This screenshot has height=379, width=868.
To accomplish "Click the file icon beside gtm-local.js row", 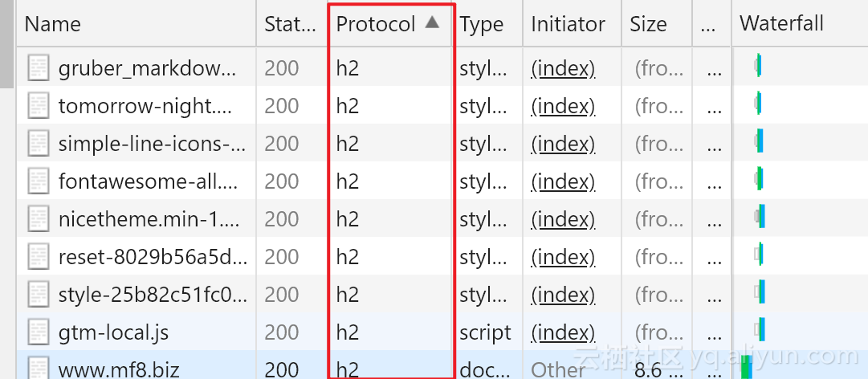I will tap(39, 332).
